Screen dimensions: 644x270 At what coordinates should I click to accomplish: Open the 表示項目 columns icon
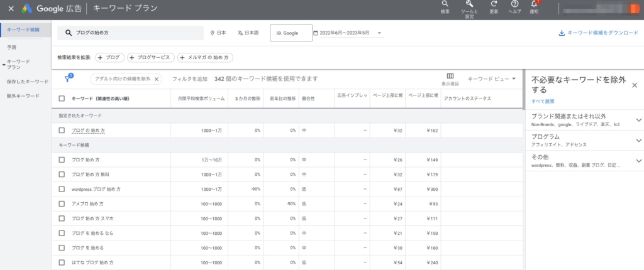coord(450,77)
